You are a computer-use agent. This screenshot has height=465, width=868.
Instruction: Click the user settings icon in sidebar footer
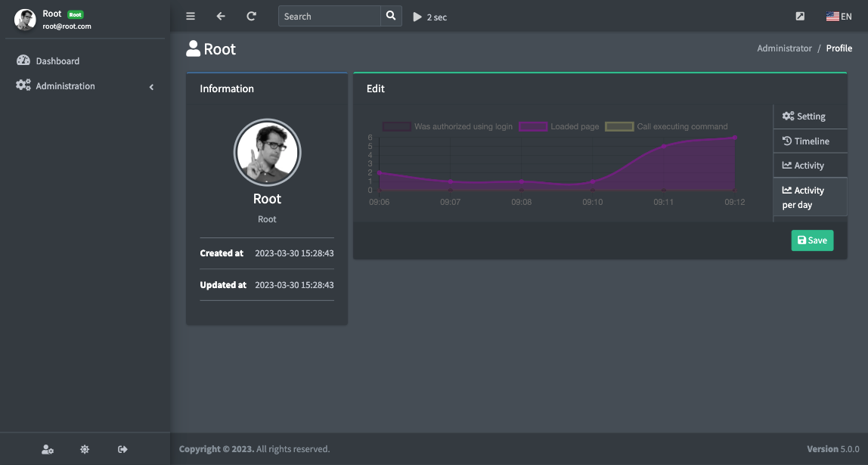pyautogui.click(x=48, y=449)
